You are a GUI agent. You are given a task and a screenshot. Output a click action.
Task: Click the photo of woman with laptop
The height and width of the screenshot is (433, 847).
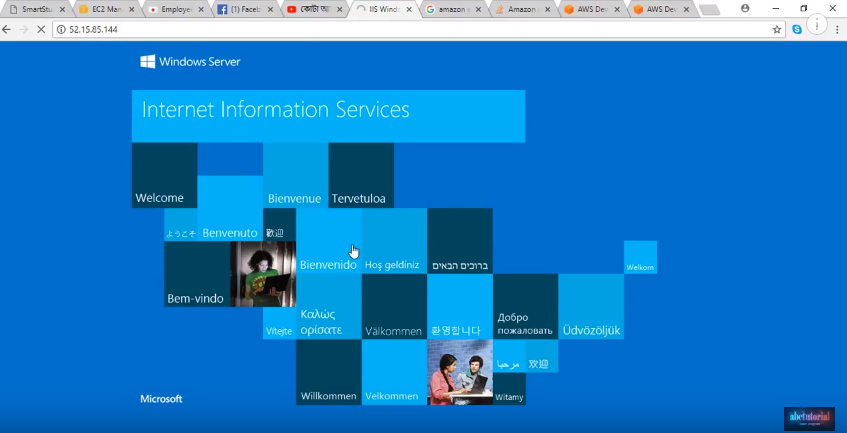(263, 274)
